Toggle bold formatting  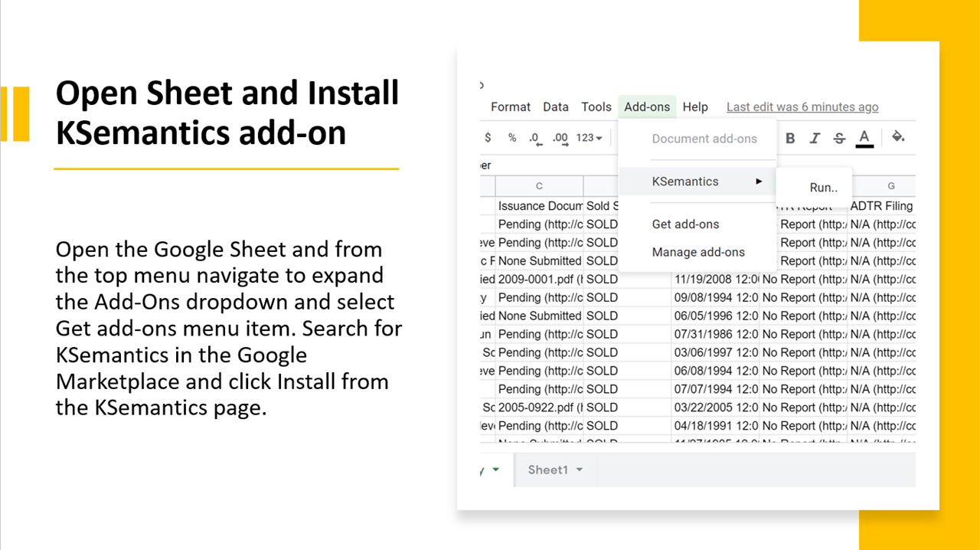(x=790, y=138)
